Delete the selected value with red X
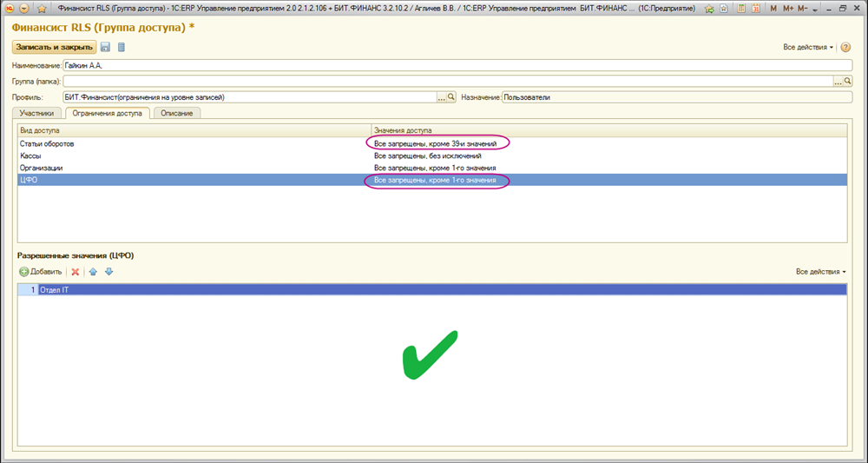868x463 pixels. pyautogui.click(x=76, y=272)
